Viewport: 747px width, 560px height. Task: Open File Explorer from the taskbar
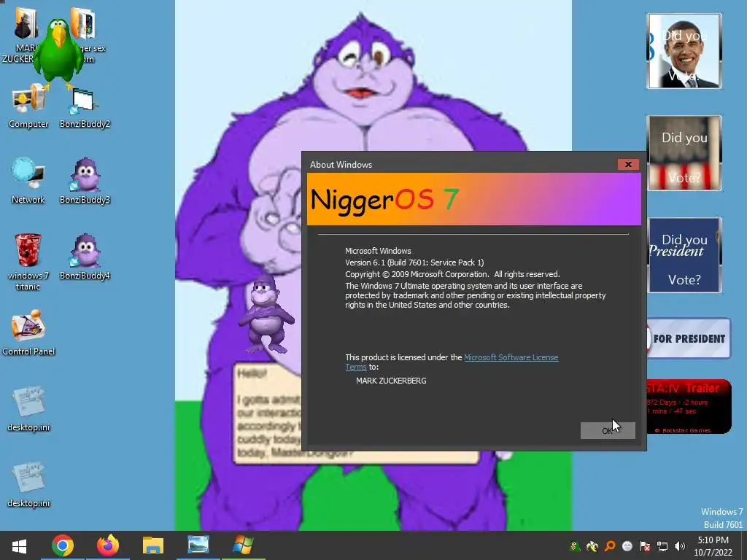(153, 545)
